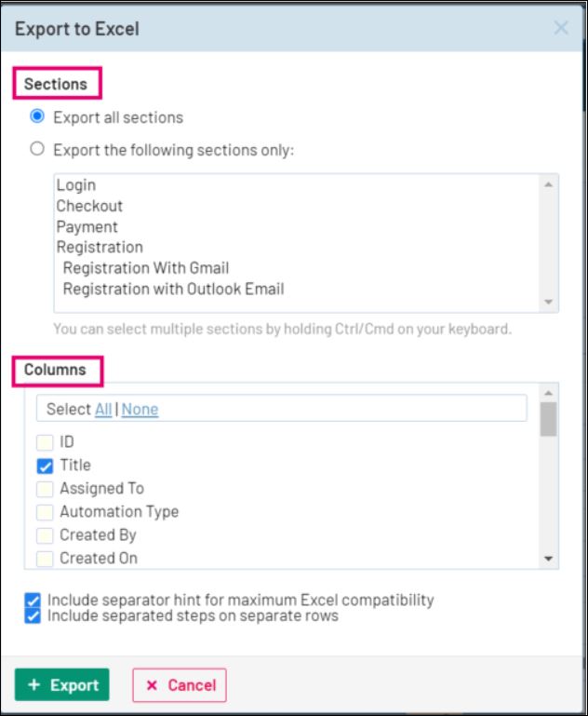
Task: Enable the ID column checkbox
Action: [45, 443]
